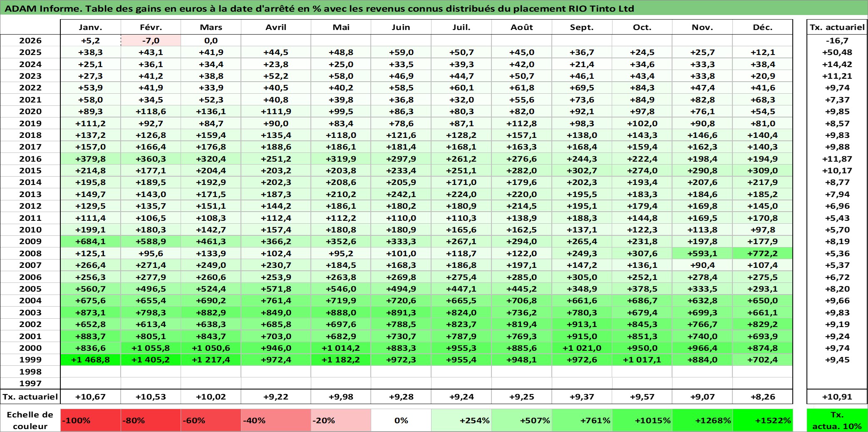Screen dimensions: 868x432
Task: Select the 1999 year row label
Action: click(30, 360)
